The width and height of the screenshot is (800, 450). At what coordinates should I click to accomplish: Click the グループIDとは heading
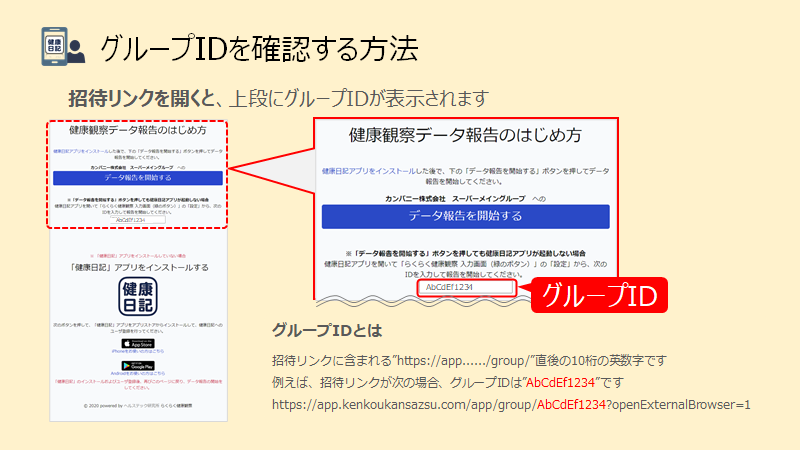coord(326,331)
